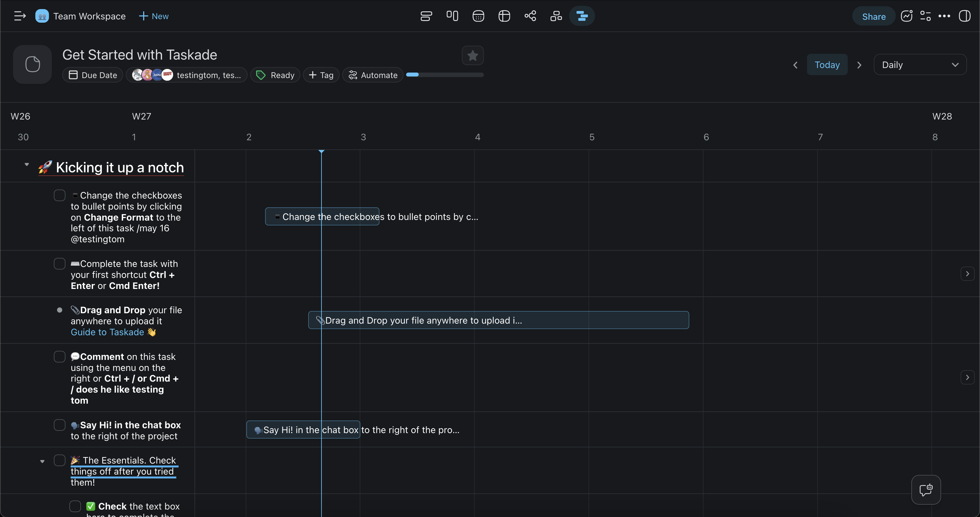Collapse the Kicking it up a notch section

[27, 165]
